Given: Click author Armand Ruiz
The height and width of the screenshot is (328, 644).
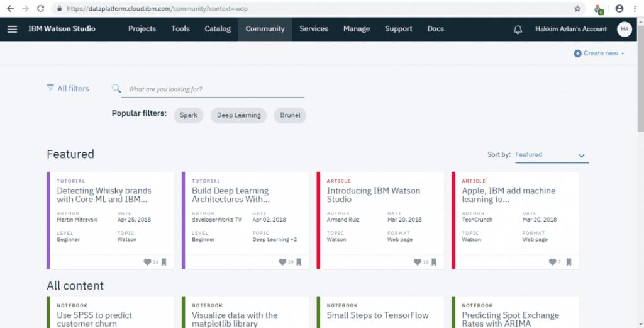Looking at the screenshot, I should [x=343, y=220].
